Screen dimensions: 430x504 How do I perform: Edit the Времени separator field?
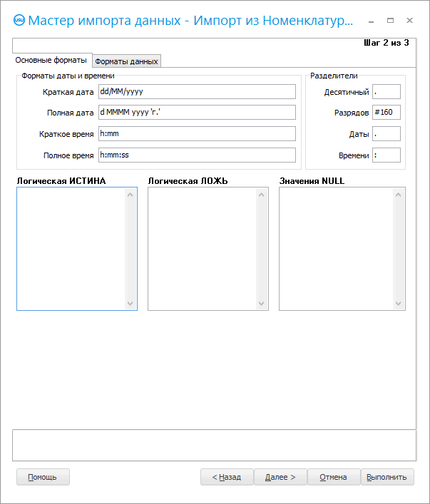pos(387,155)
